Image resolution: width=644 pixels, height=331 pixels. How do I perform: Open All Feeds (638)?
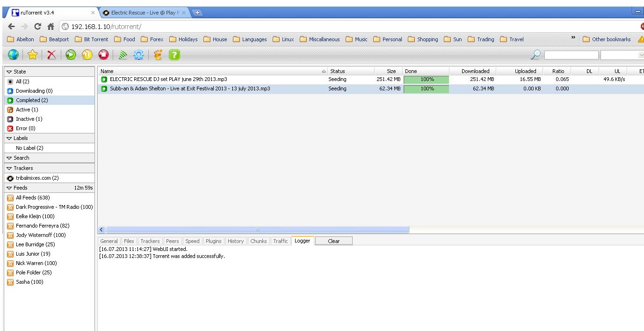coord(49,198)
